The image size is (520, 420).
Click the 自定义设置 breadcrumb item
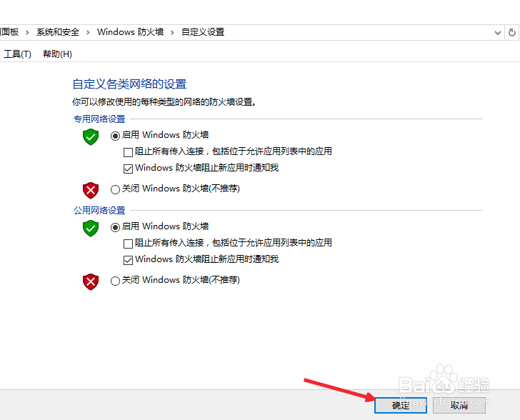pos(203,32)
